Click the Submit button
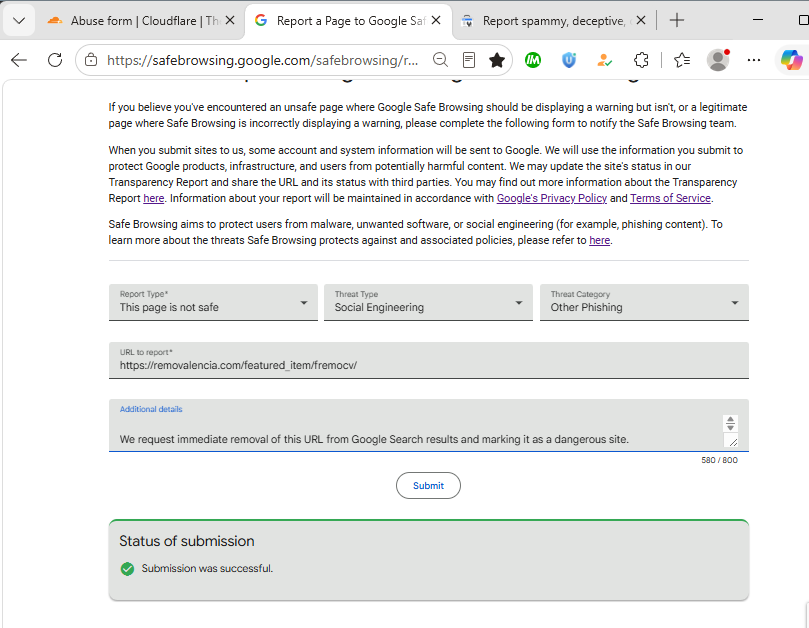809x628 pixels. point(428,486)
